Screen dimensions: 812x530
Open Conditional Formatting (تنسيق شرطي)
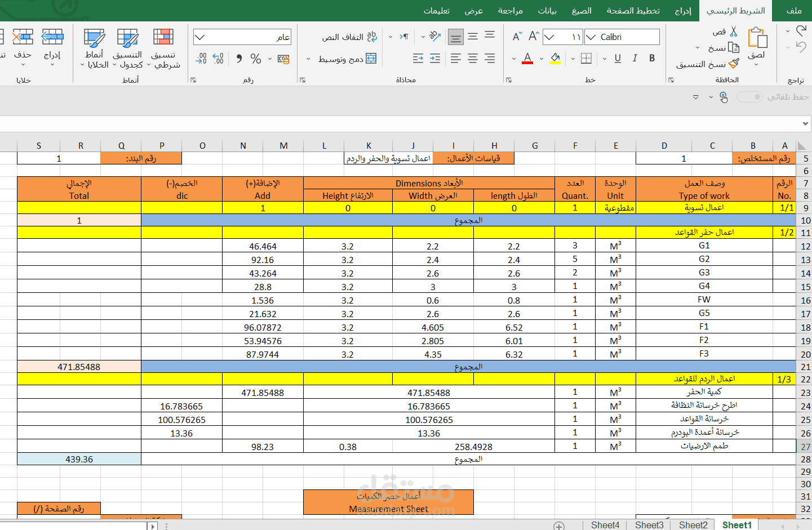[163, 48]
